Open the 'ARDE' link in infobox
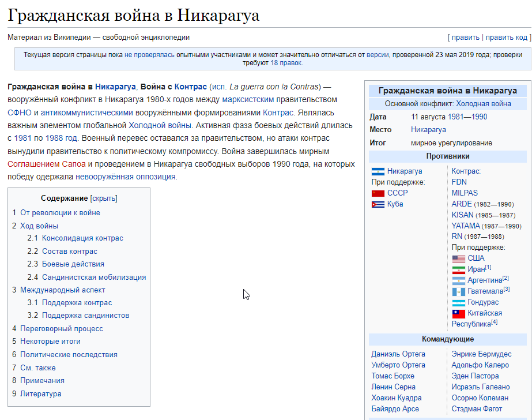The height and width of the screenshot is (420, 532). pyautogui.click(x=462, y=204)
